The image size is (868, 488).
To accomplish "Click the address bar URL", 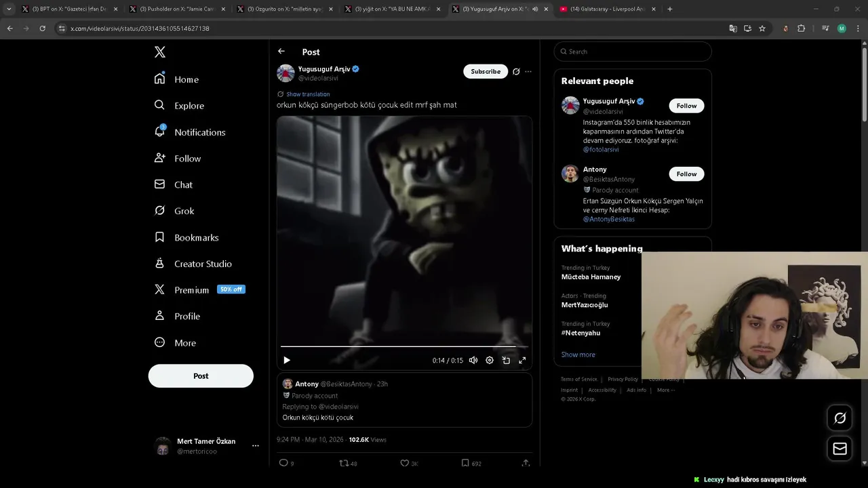I will coord(140,28).
